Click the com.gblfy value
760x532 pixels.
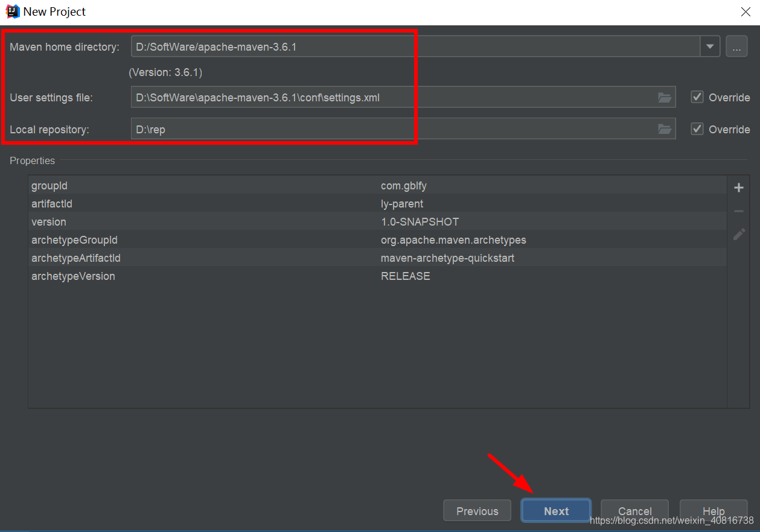pos(404,186)
